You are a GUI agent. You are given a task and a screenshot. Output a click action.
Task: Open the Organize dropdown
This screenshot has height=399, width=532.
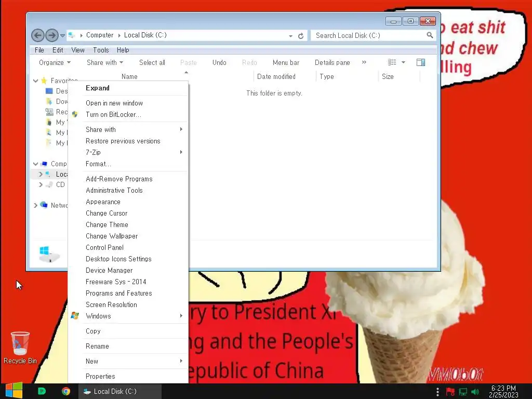[x=55, y=62]
